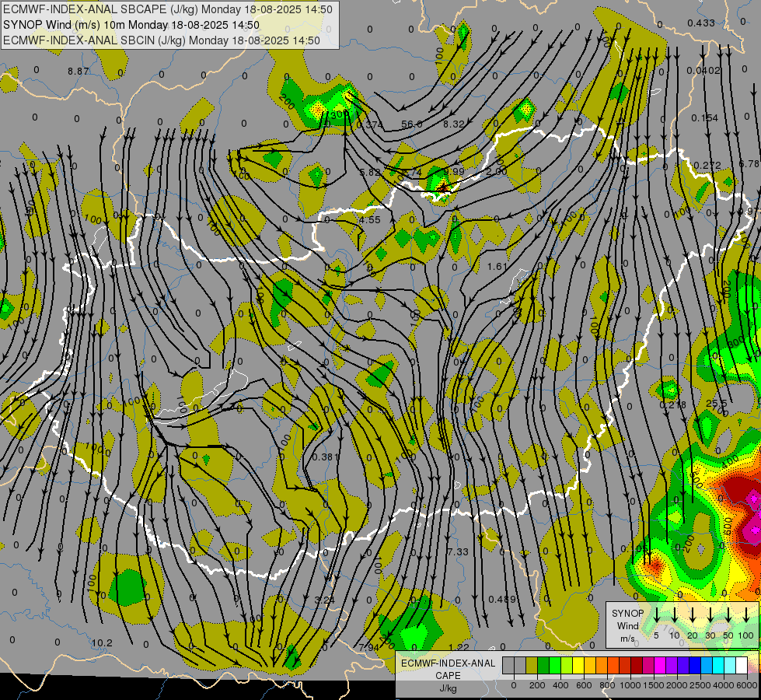Click the 20 m/s wind arrow in legend
The height and width of the screenshot is (700, 761).
693,615
